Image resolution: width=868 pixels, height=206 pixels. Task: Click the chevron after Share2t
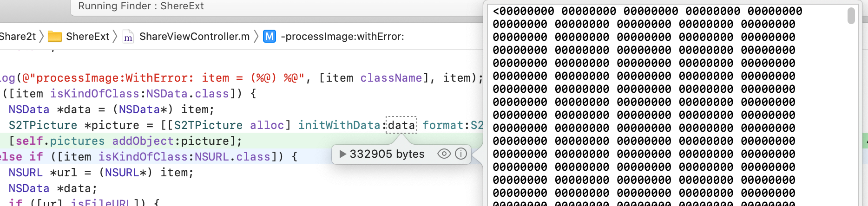(41, 36)
